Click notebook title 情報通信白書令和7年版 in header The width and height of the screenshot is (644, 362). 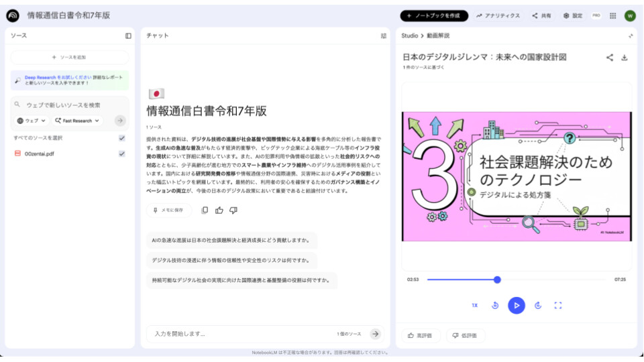pyautogui.click(x=68, y=15)
